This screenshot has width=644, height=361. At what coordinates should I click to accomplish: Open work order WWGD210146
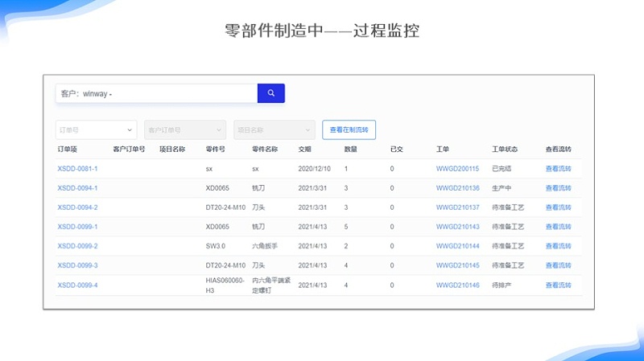(457, 285)
